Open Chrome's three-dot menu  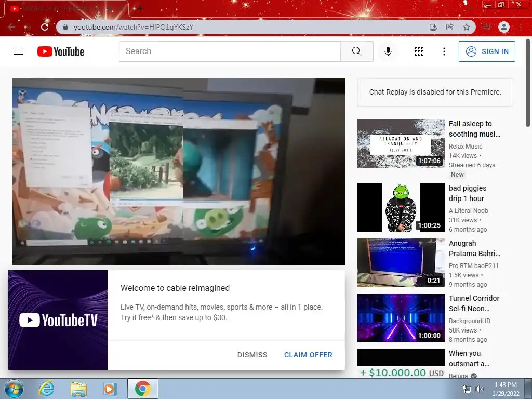click(521, 27)
